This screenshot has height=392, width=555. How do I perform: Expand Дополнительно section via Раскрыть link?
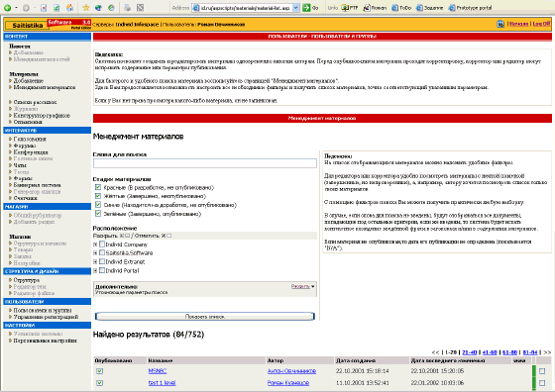point(300,286)
